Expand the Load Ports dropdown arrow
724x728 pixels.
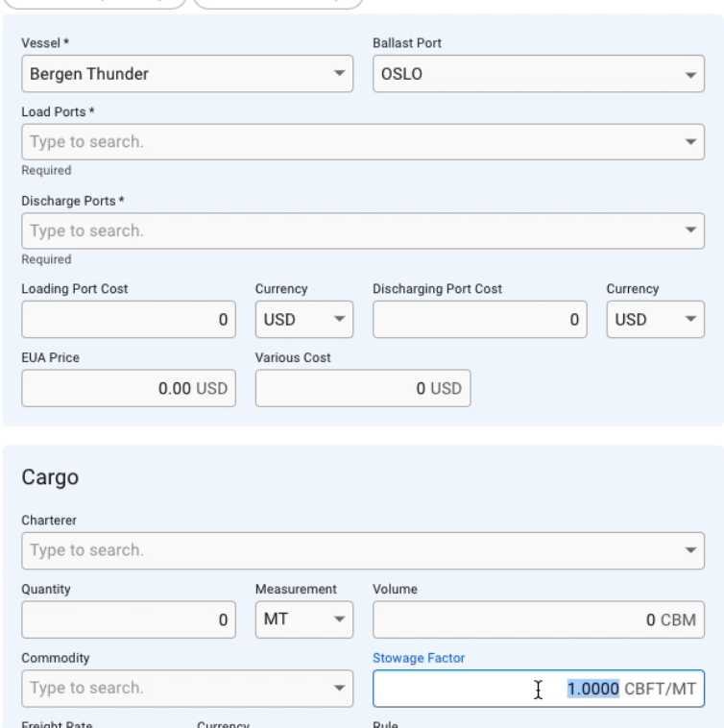pos(689,141)
